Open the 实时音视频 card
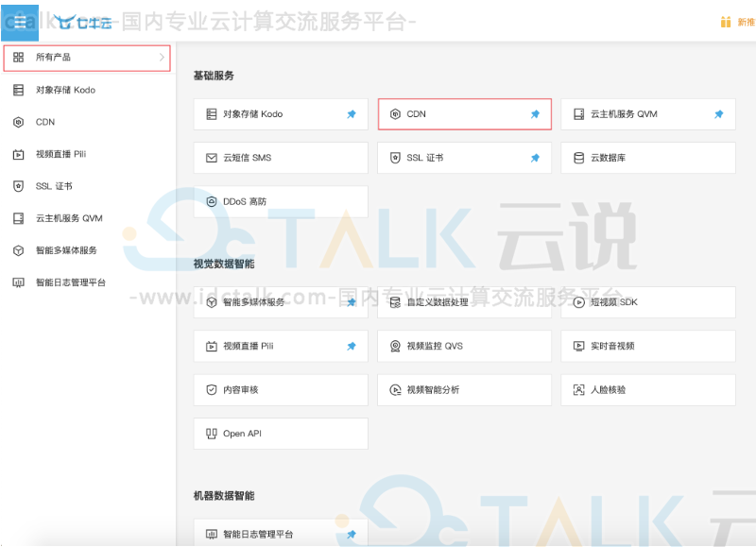Viewport: 756px width, 547px height. click(648, 346)
